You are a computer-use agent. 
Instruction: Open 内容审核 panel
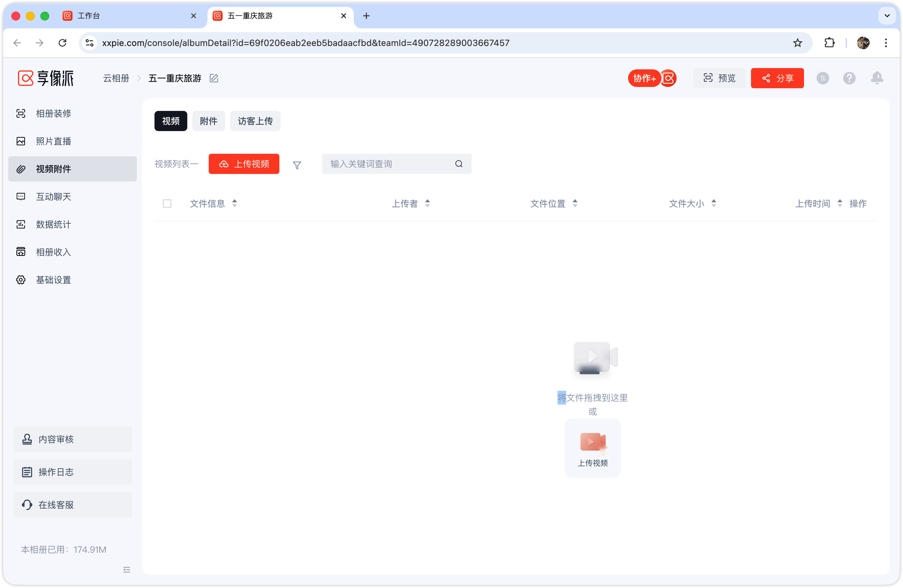(72, 439)
